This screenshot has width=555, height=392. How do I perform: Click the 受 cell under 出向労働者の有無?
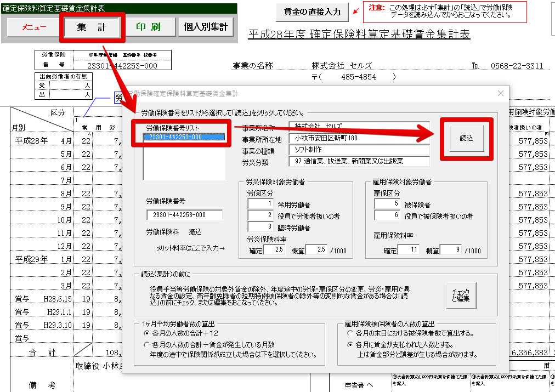coord(42,86)
